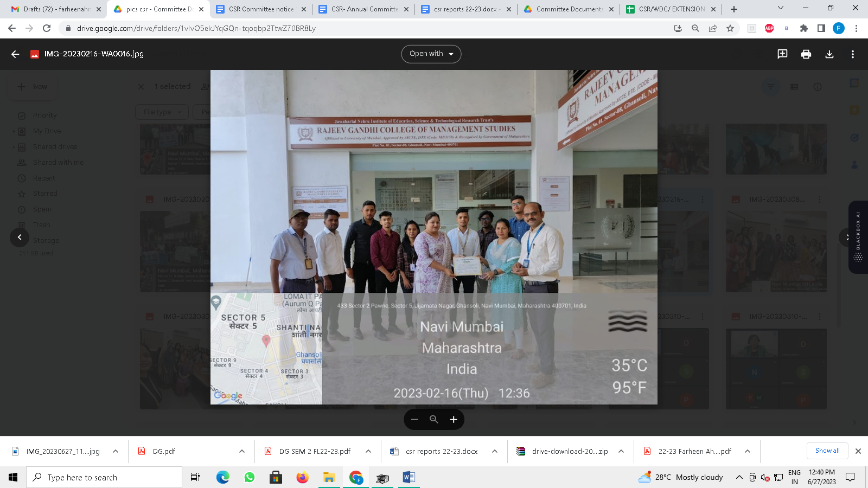
Task: Open the weather widget 28°C
Action: [x=681, y=477]
